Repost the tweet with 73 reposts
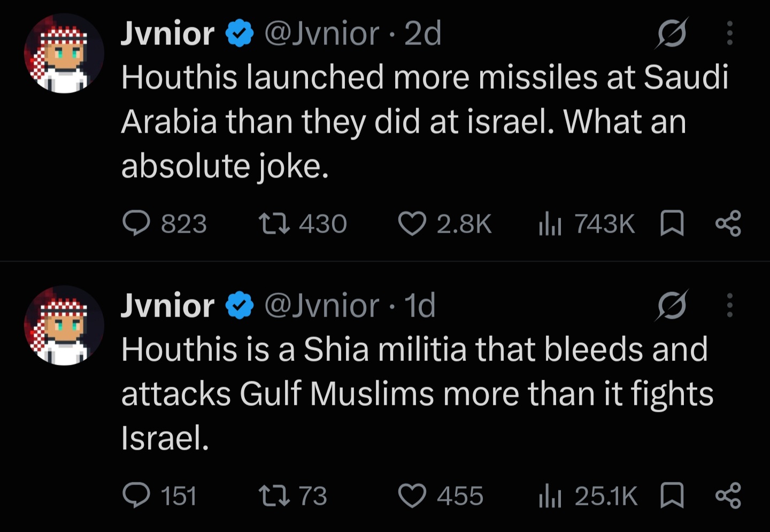770x532 pixels. coord(292,495)
